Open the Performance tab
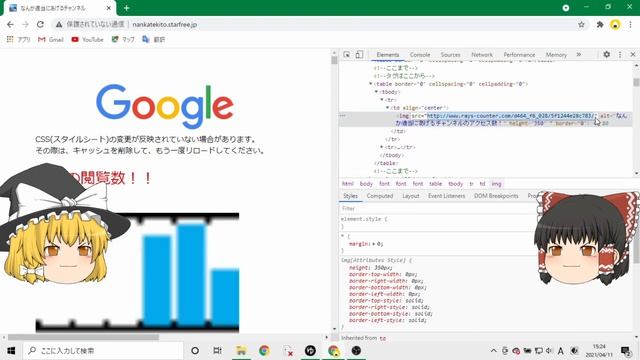 tap(519, 55)
